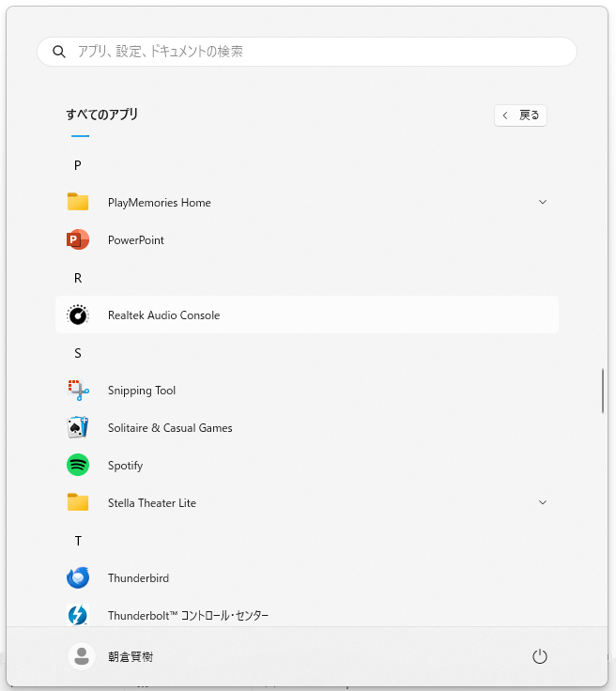The height and width of the screenshot is (691, 616).
Task: Click the power button icon
Action: 540,656
